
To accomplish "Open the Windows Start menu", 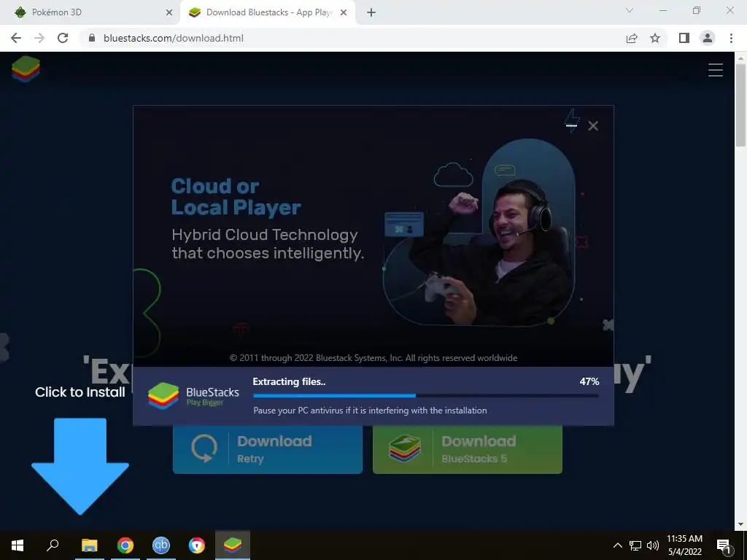I will pos(18,545).
